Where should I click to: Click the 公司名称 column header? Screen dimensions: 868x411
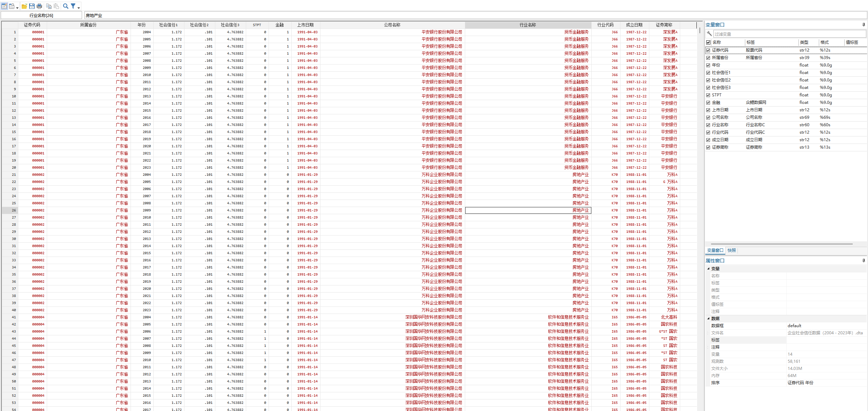point(392,25)
